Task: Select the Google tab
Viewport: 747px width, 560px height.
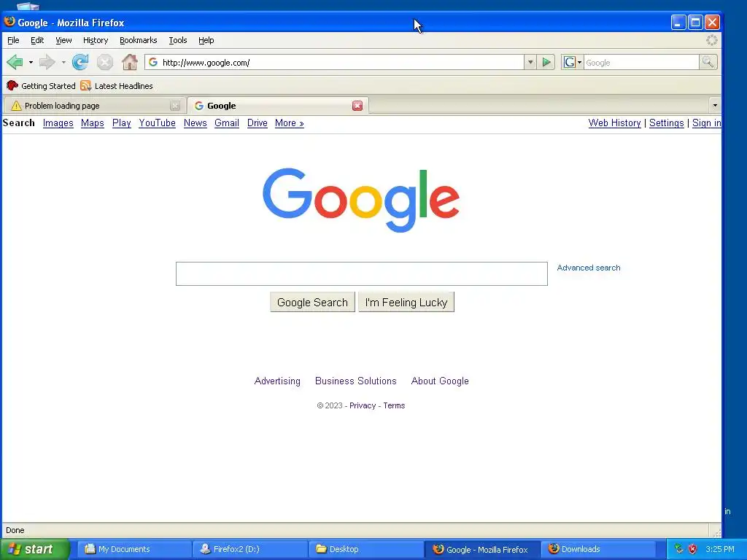Action: [278, 106]
